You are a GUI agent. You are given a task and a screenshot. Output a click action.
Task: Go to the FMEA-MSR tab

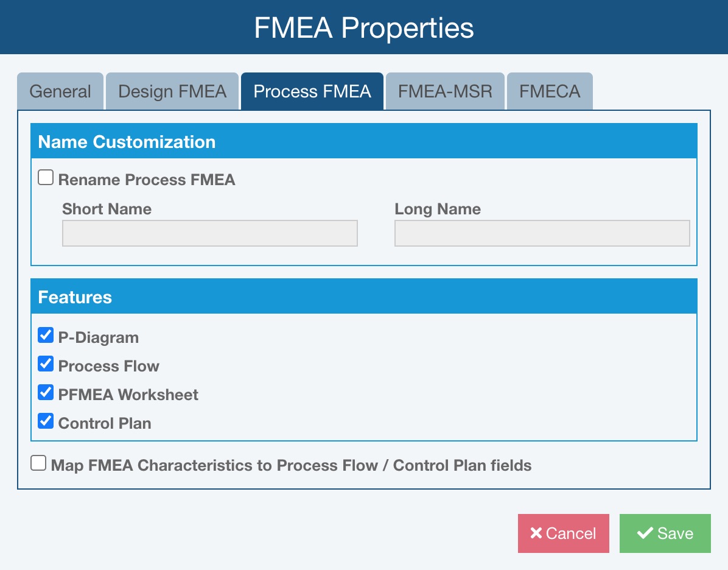point(445,91)
